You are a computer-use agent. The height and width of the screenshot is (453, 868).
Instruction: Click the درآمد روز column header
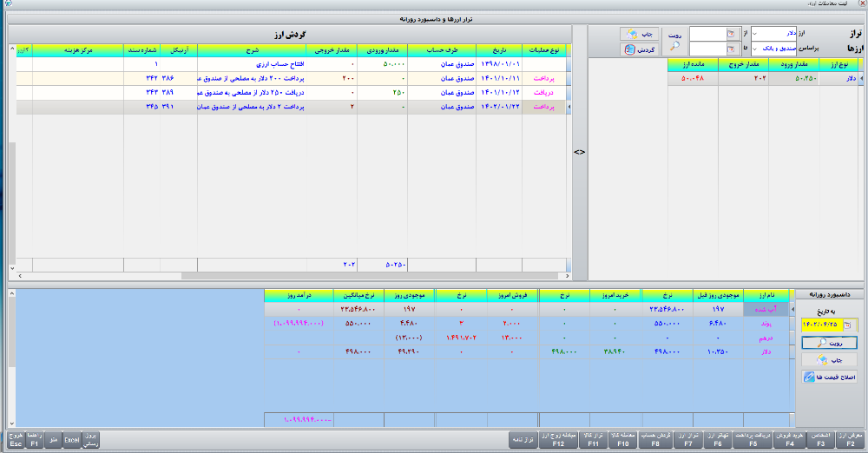299,296
